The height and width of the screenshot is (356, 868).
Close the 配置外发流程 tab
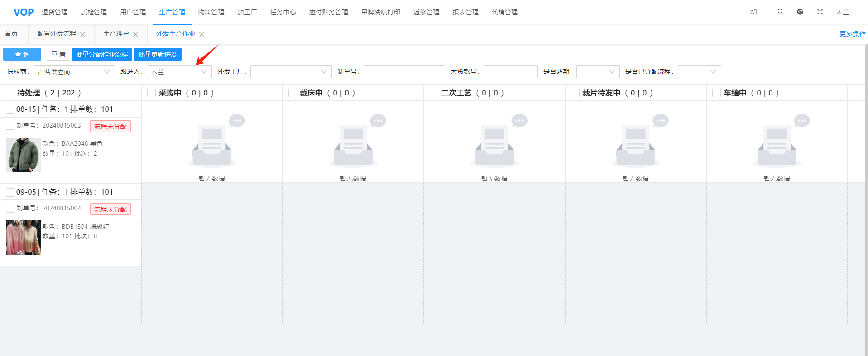82,34
